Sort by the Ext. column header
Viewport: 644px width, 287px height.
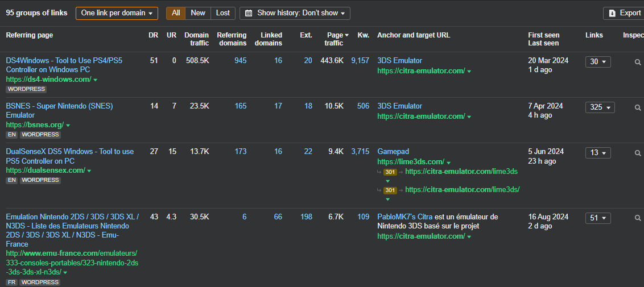[x=306, y=35]
